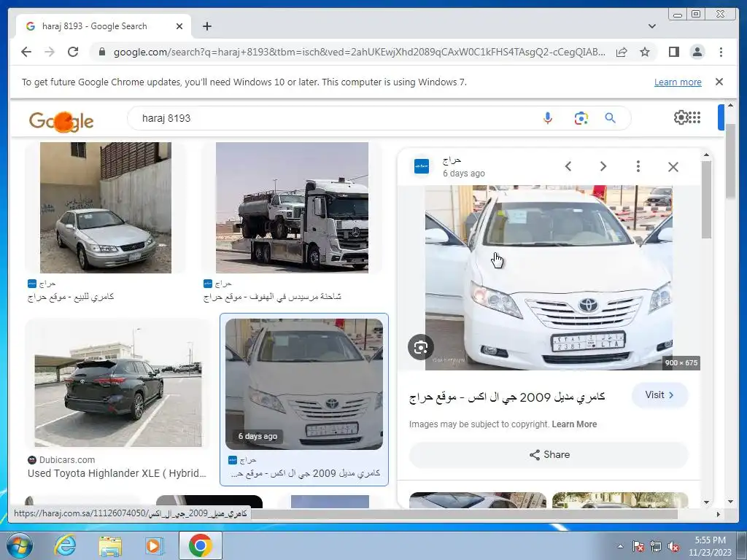The width and height of the screenshot is (747, 560).
Task: Expand the tab search chevron
Action: click(x=651, y=26)
